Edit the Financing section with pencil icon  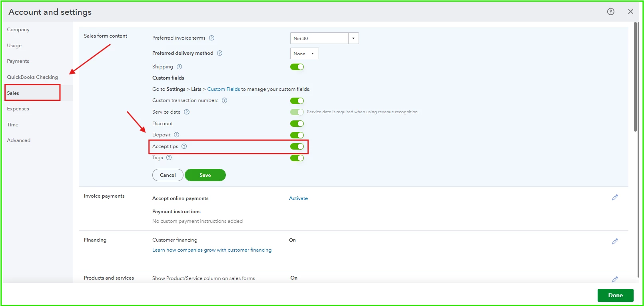tap(615, 241)
